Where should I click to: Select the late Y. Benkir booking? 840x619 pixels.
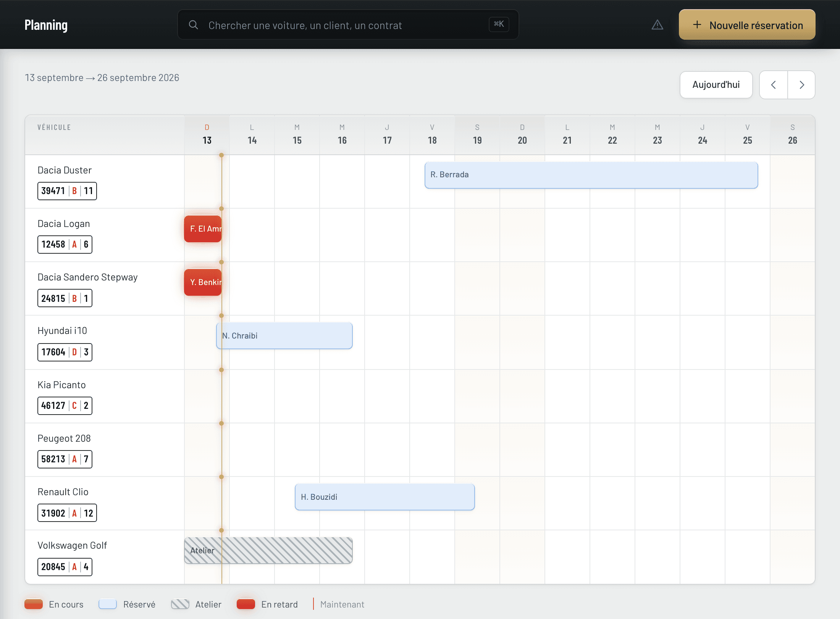203,282
